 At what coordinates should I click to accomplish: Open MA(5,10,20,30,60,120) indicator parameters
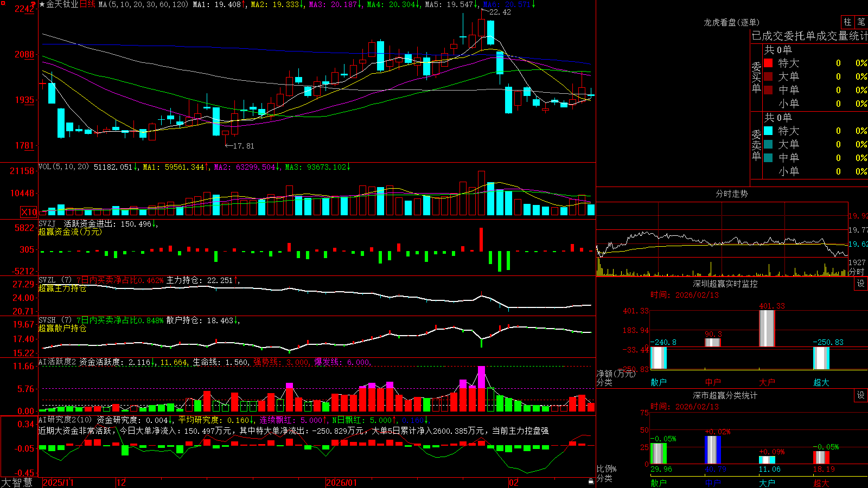pos(143,4)
